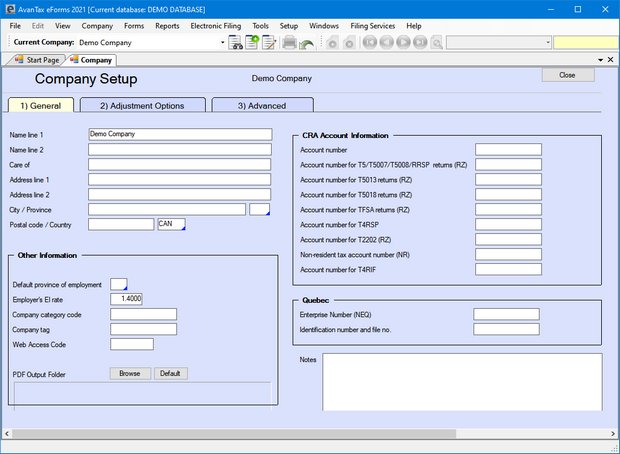The image size is (620, 454).
Task: Open the Filing Services menu
Action: pos(372,26)
